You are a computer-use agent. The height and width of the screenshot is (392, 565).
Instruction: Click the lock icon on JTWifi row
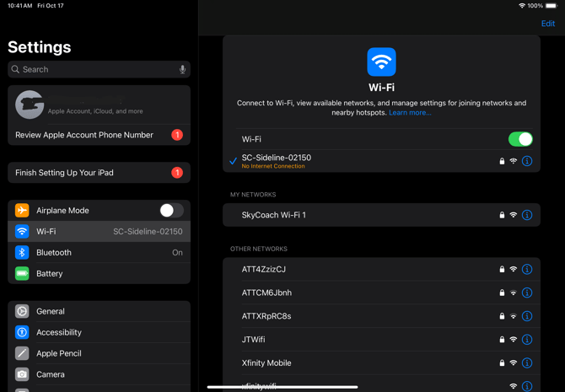pyautogui.click(x=502, y=340)
